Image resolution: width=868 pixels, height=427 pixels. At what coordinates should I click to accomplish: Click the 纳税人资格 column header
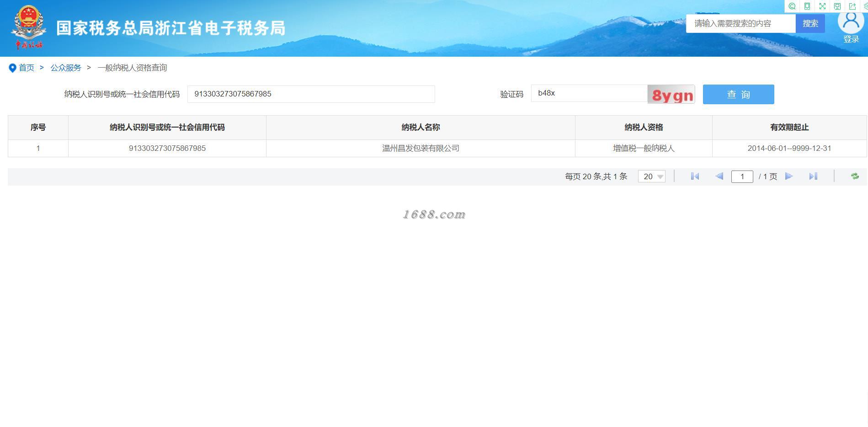point(644,128)
